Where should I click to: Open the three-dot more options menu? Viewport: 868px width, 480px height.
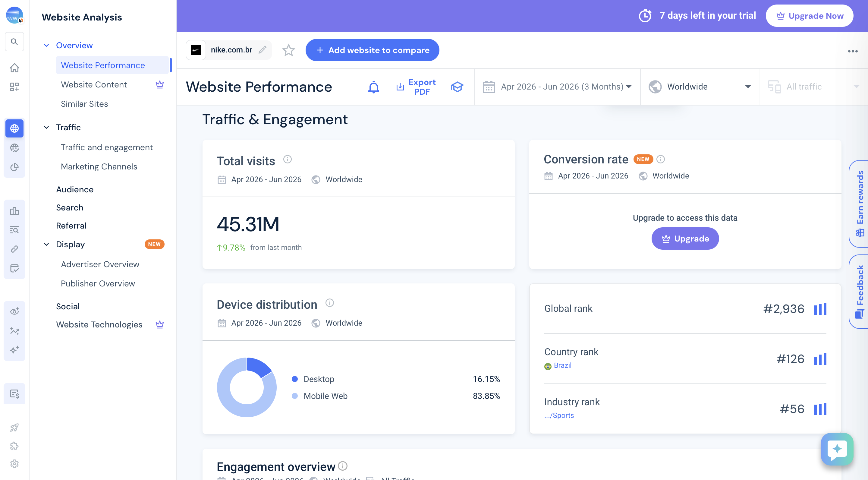point(853,51)
